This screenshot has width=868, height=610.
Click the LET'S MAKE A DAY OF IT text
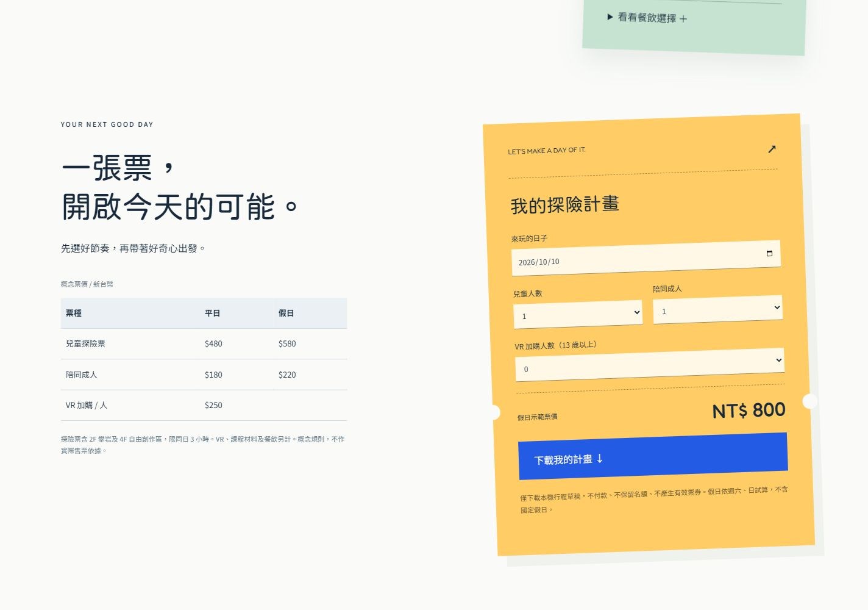coord(547,151)
